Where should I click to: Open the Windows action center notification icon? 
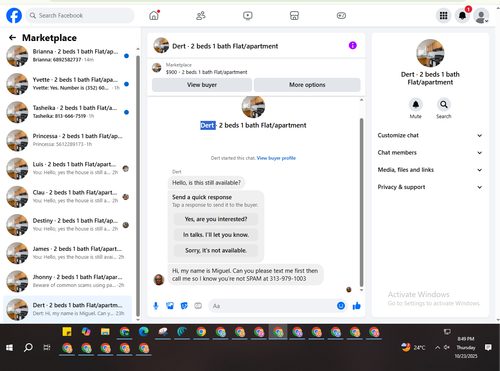(488, 348)
